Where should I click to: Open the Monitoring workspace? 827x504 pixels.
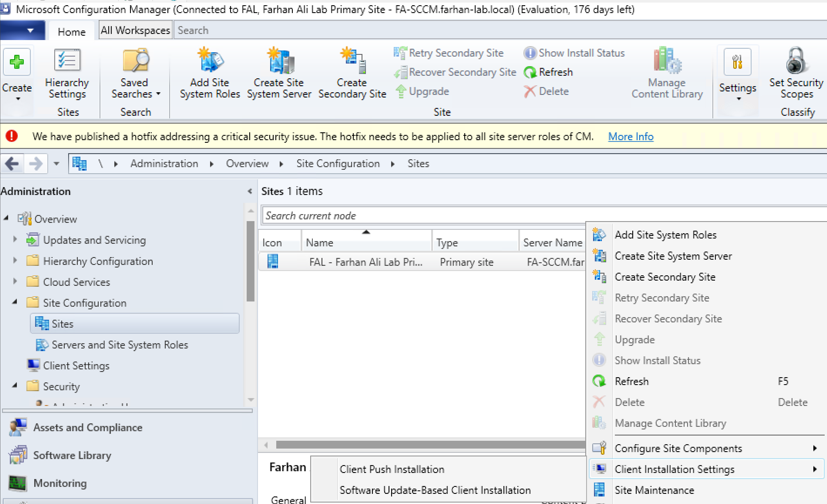click(60, 483)
